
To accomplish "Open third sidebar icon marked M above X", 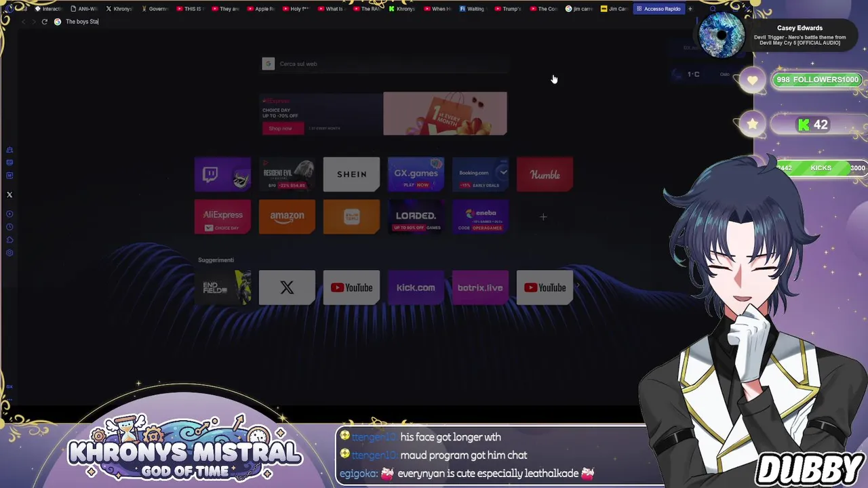I will point(9,176).
